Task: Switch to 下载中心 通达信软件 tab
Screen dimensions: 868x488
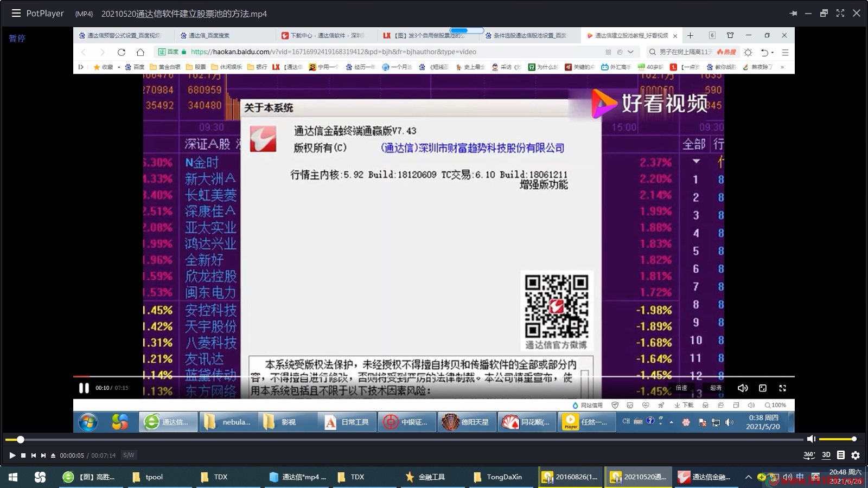Action: 327,35
